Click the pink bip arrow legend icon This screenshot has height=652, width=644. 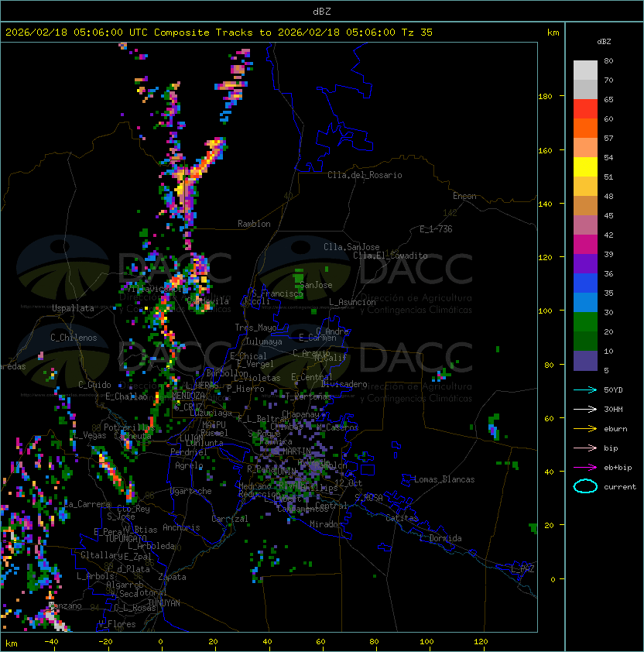pyautogui.click(x=585, y=448)
